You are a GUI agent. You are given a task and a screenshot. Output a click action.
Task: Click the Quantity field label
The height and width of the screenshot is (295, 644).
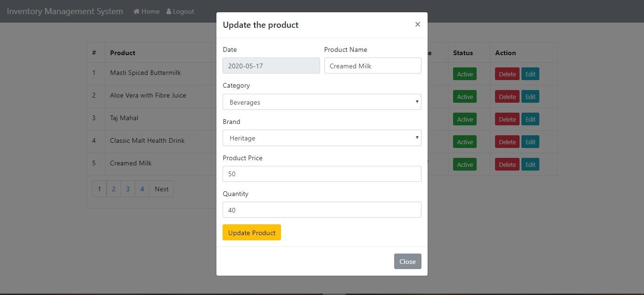(235, 194)
